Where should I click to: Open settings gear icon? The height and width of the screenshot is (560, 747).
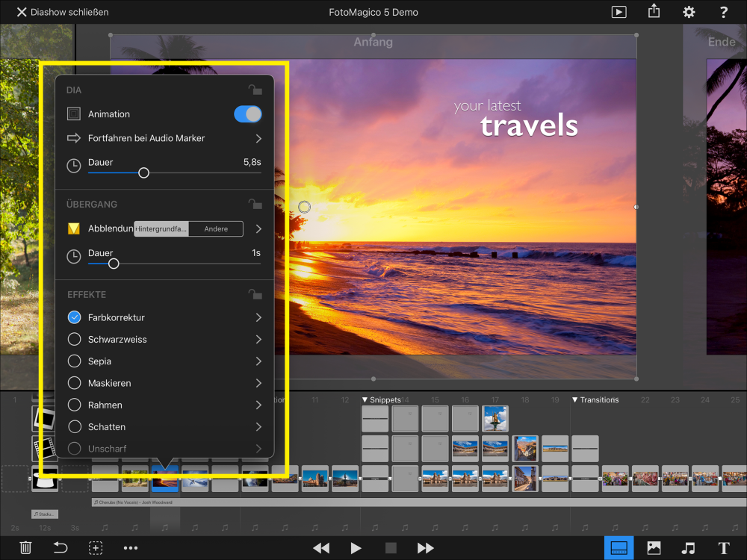click(689, 12)
